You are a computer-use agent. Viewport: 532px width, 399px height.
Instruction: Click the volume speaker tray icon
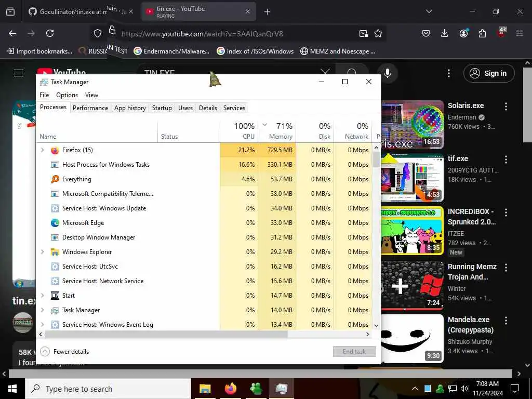(464, 389)
